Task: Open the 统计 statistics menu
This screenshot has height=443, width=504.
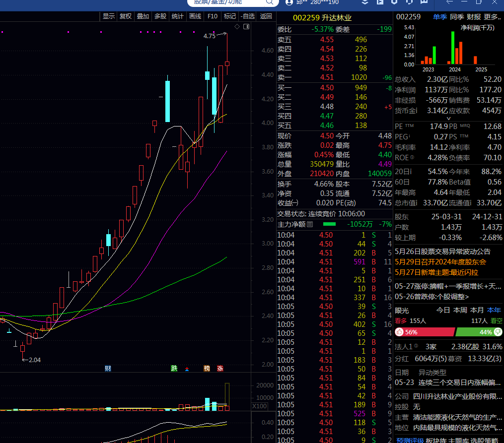Action: (x=177, y=16)
